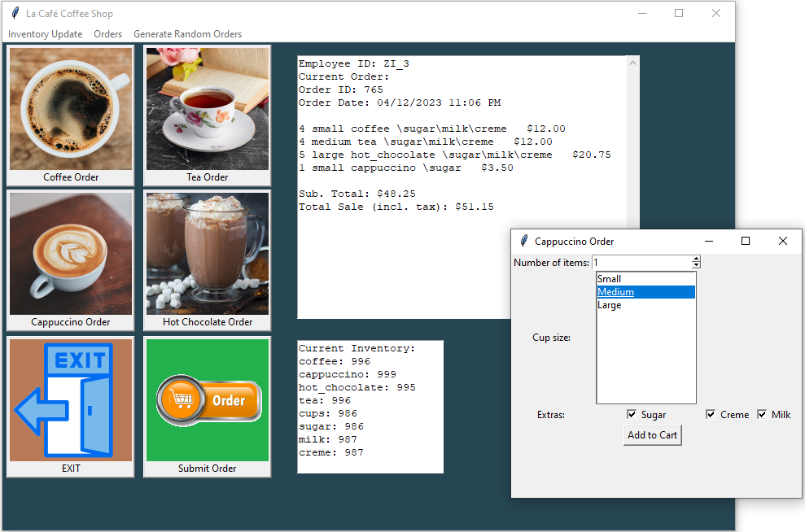Click inside the Number of items field

point(643,262)
